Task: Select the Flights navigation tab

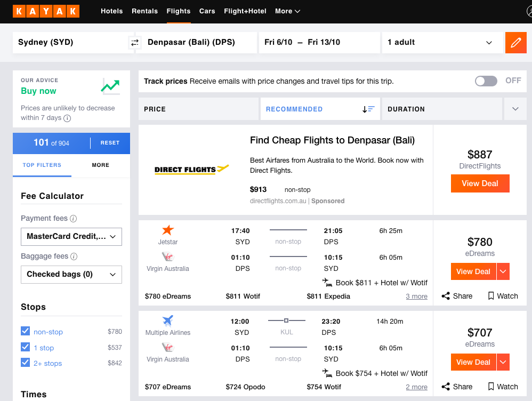Action: click(179, 11)
